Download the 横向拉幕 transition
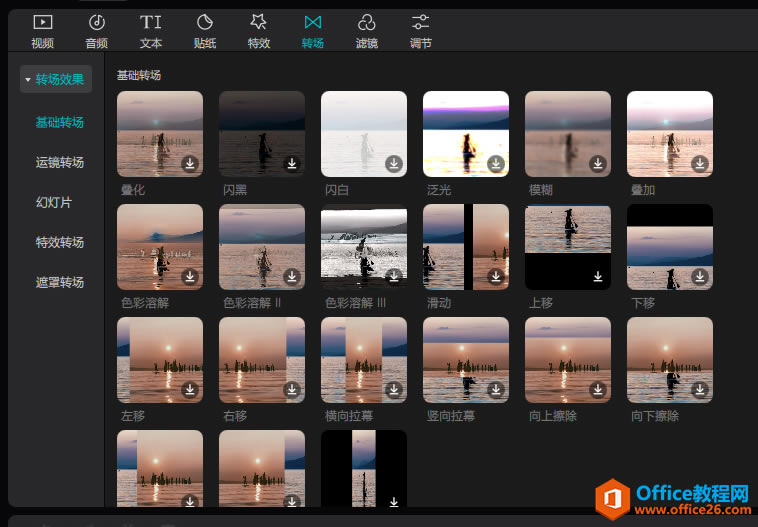 pyautogui.click(x=394, y=389)
